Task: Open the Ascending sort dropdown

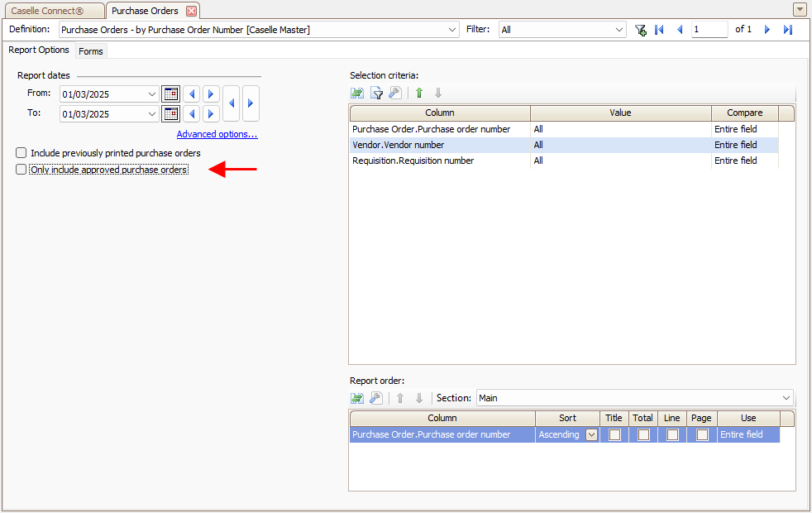Action: 591,434
